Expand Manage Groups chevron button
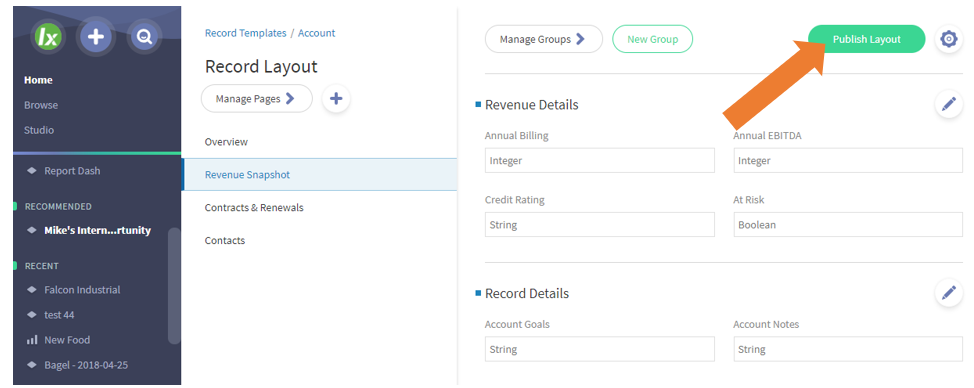Image resolution: width=974 pixels, height=388 pixels. click(544, 39)
